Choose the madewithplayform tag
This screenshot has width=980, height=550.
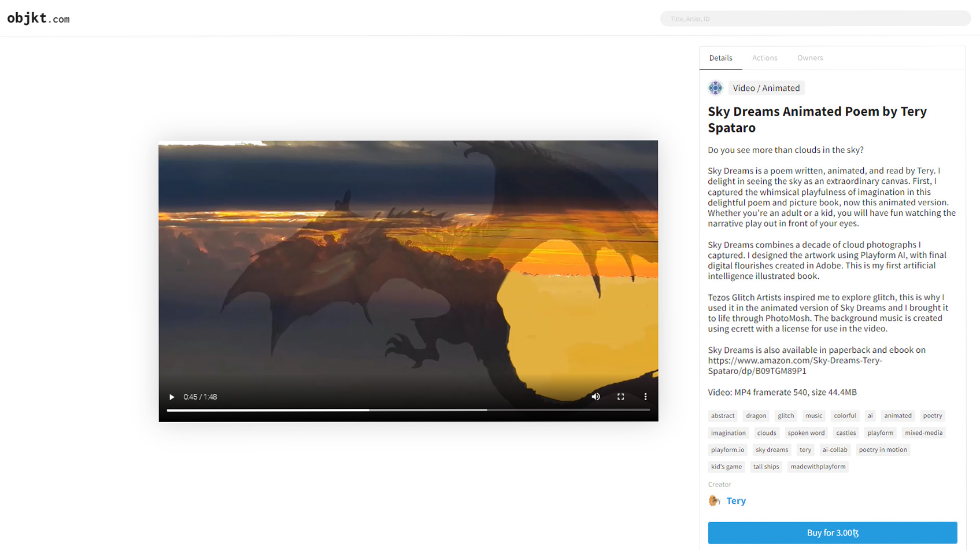[x=818, y=467]
